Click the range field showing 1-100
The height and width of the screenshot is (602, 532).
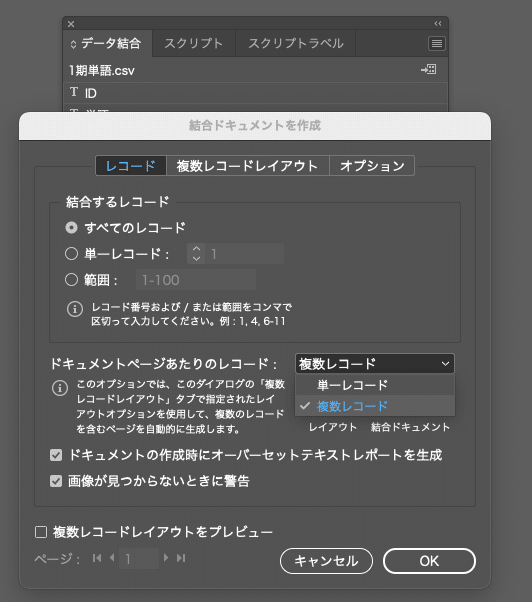point(196,280)
